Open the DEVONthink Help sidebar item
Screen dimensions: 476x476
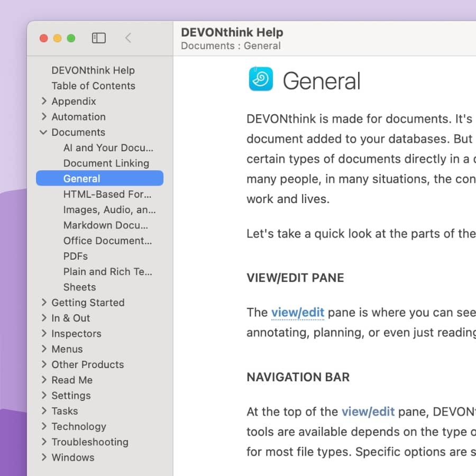tap(93, 70)
